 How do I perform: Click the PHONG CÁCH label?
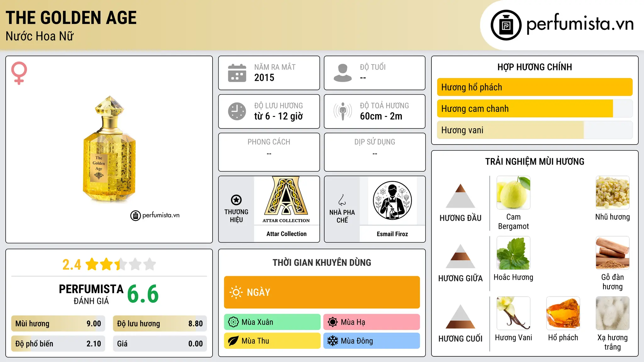click(x=269, y=142)
